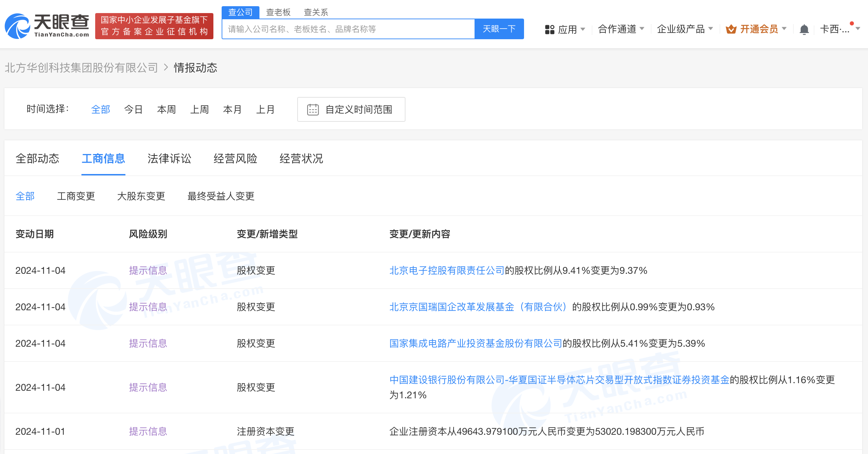Click the apps grid icon
Viewport: 868px width, 454px height.
pyautogui.click(x=549, y=30)
